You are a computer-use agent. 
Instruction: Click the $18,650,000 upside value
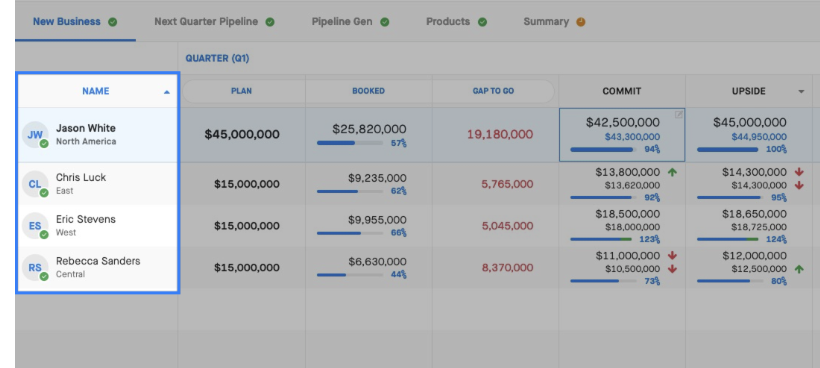coord(754,214)
